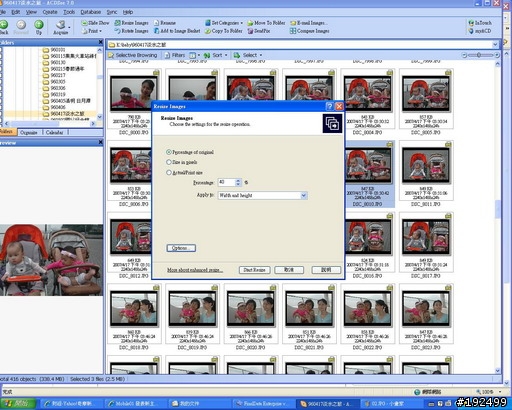Select the DSC_8023.JPG thumbnail
512x410 pixels.
(x=425, y=317)
